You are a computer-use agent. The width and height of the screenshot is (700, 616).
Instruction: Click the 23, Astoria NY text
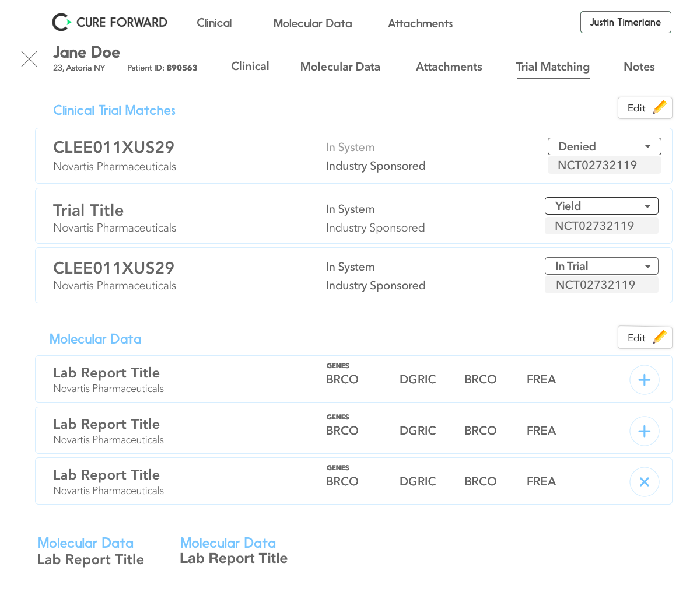(79, 68)
